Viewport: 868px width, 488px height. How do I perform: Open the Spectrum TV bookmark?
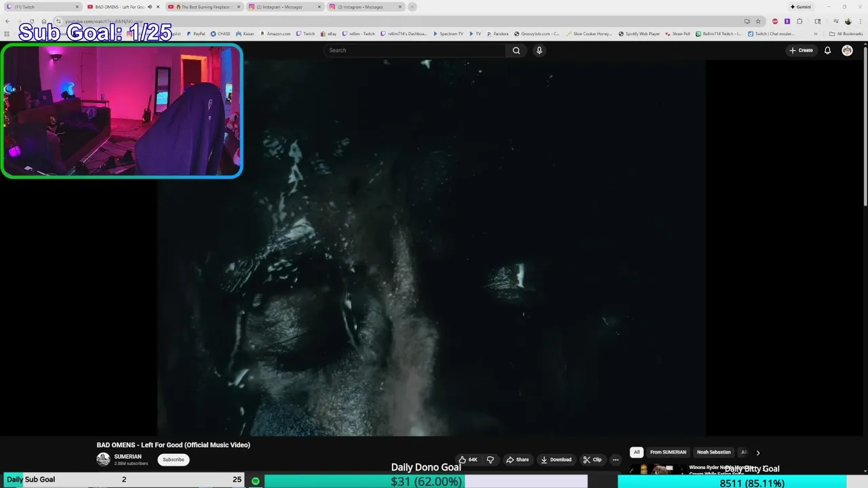(448, 33)
